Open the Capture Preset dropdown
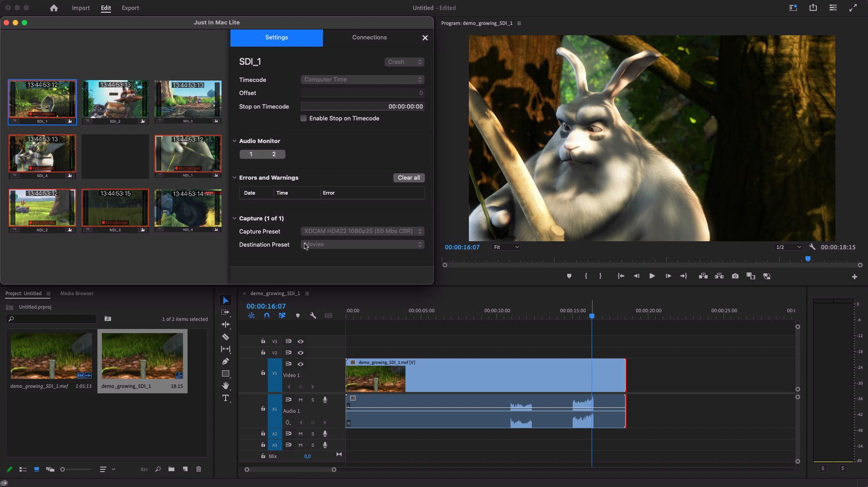 (x=362, y=231)
